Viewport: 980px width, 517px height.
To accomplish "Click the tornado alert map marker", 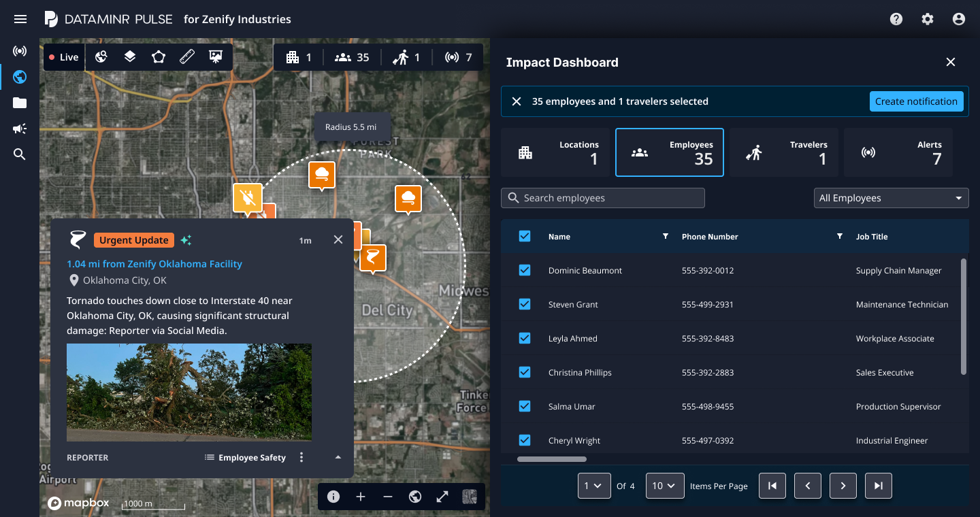I will coord(372,258).
